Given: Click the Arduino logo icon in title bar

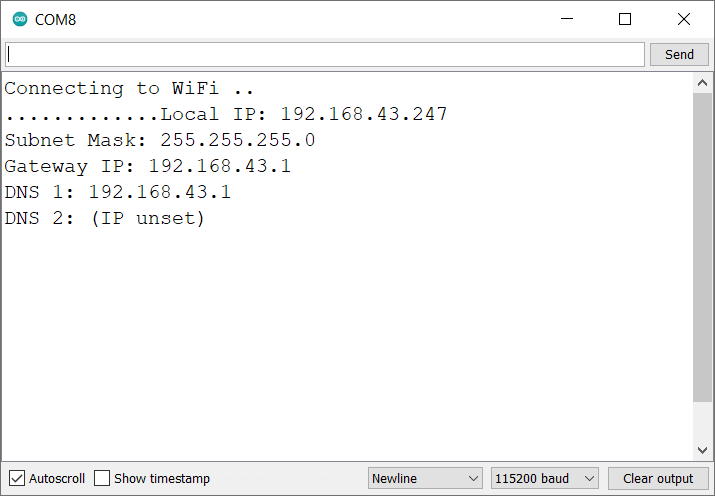Looking at the screenshot, I should coord(20,19).
